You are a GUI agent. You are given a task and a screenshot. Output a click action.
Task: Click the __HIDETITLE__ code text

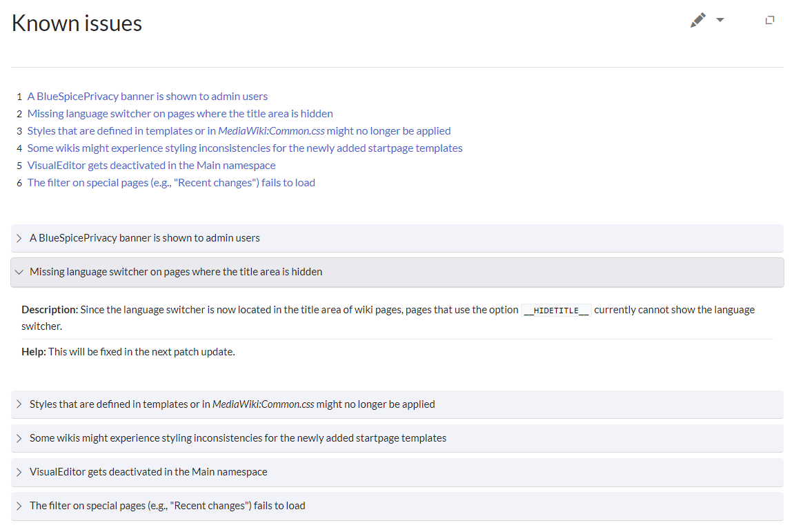(x=556, y=311)
